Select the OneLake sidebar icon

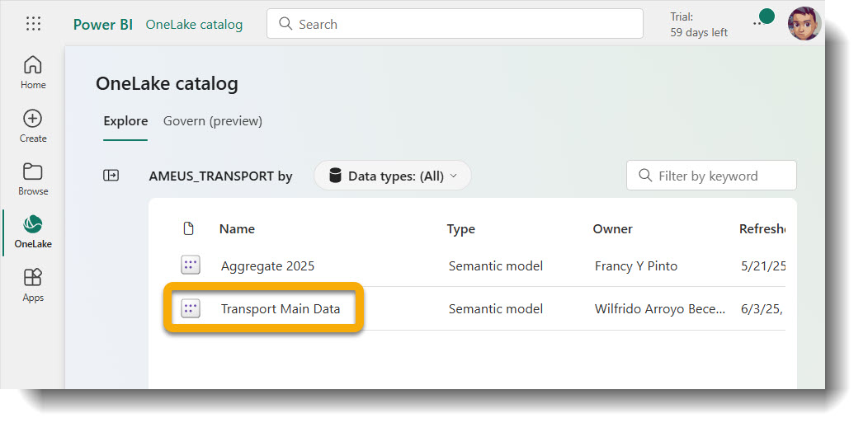33,232
